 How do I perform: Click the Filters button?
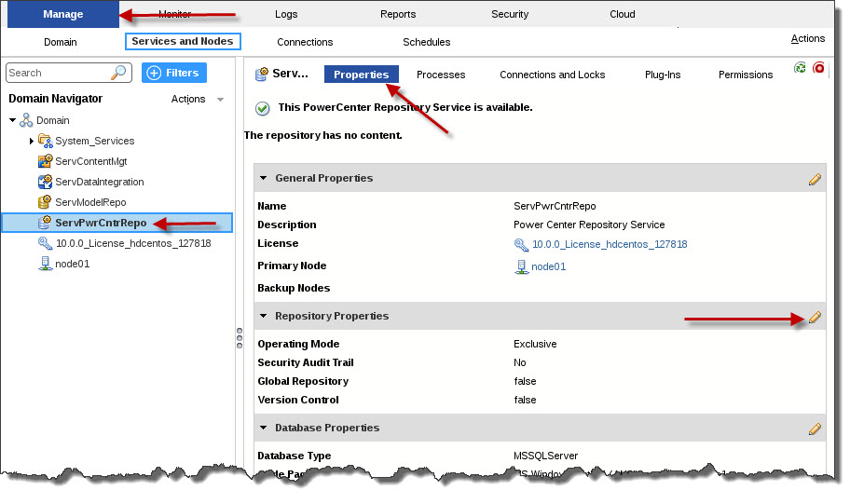[174, 73]
